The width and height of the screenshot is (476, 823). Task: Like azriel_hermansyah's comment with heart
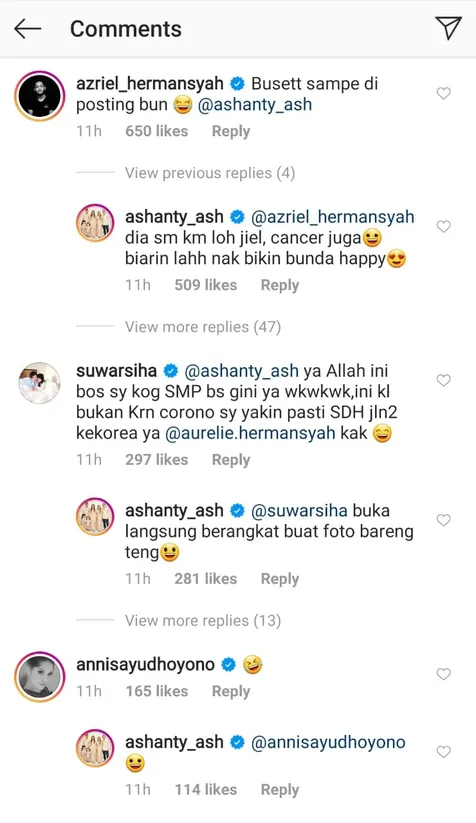point(444,93)
